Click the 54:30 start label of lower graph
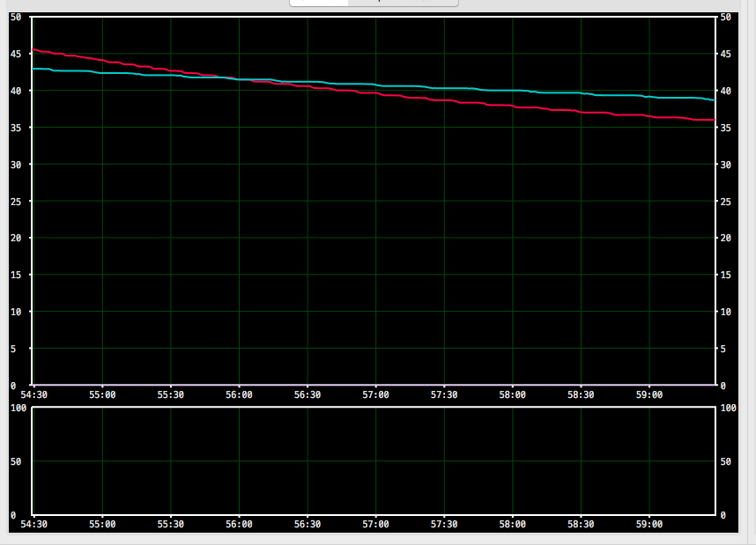The height and width of the screenshot is (545, 756). [x=33, y=524]
